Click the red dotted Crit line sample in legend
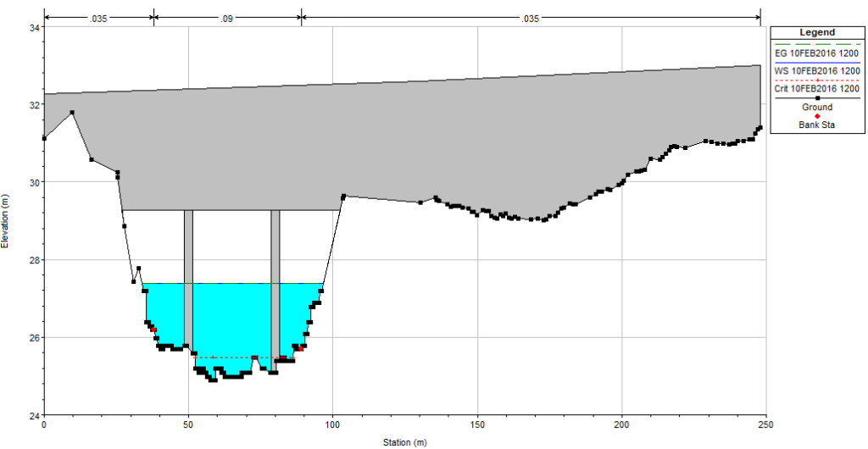The image size is (868, 449). [817, 80]
